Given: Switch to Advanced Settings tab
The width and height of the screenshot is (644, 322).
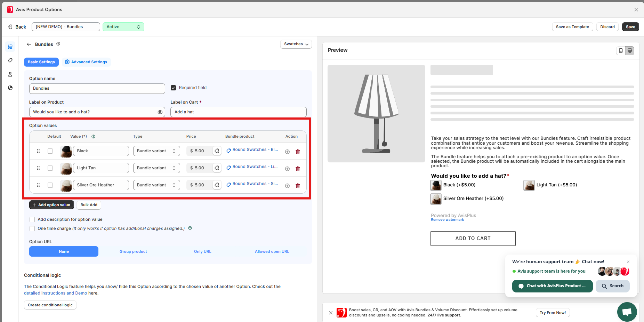Looking at the screenshot, I should [x=86, y=62].
